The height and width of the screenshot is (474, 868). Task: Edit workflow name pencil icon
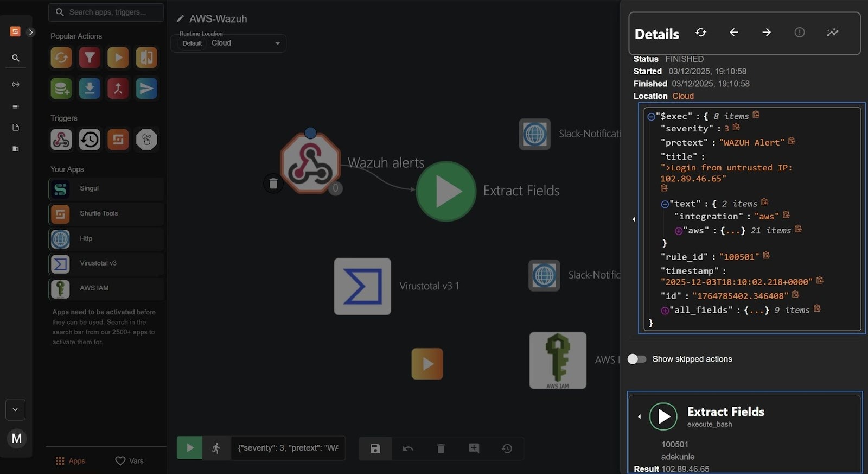tap(180, 19)
